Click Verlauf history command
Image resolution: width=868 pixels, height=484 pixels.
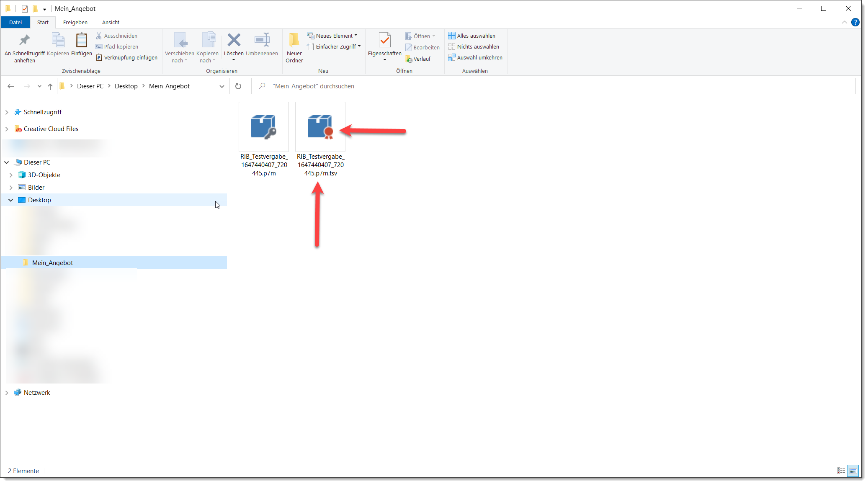[418, 59]
